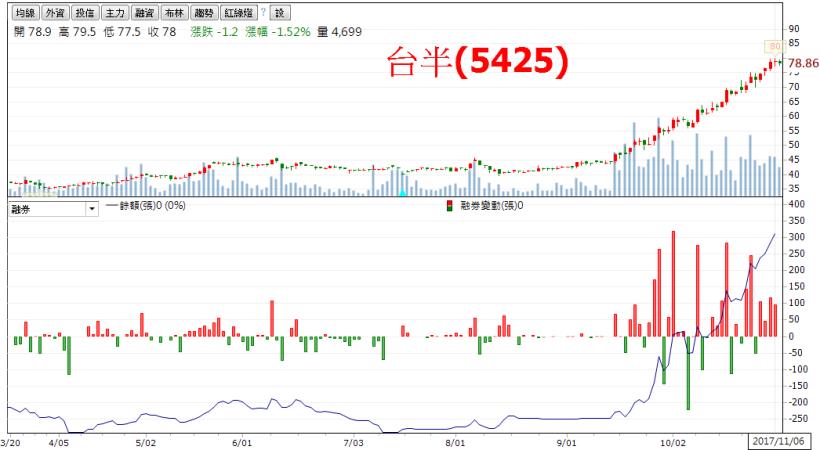Click the 收 78 closing price

162,32
